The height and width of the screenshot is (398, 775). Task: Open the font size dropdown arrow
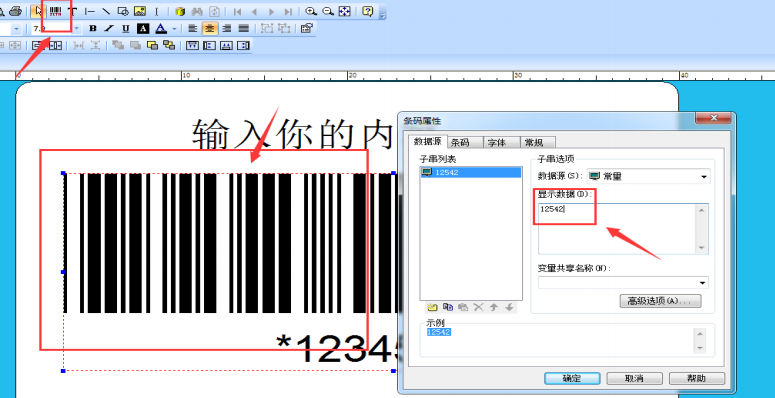(77, 29)
